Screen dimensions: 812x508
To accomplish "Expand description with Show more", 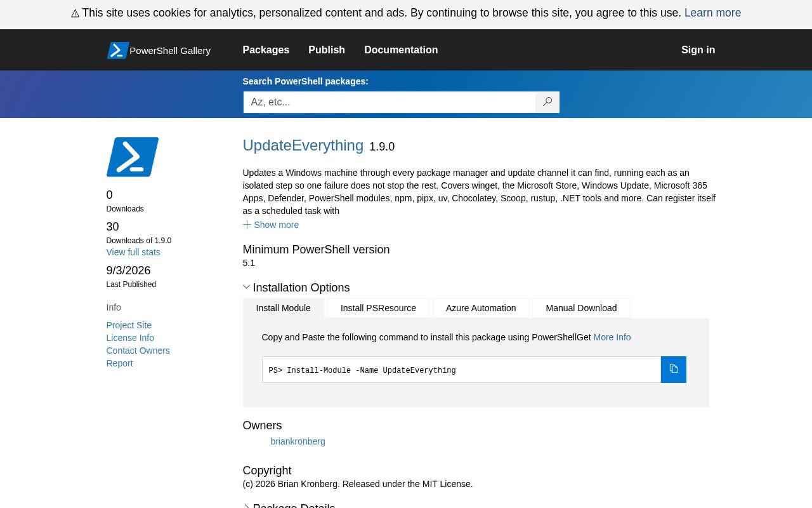I will [x=271, y=225].
